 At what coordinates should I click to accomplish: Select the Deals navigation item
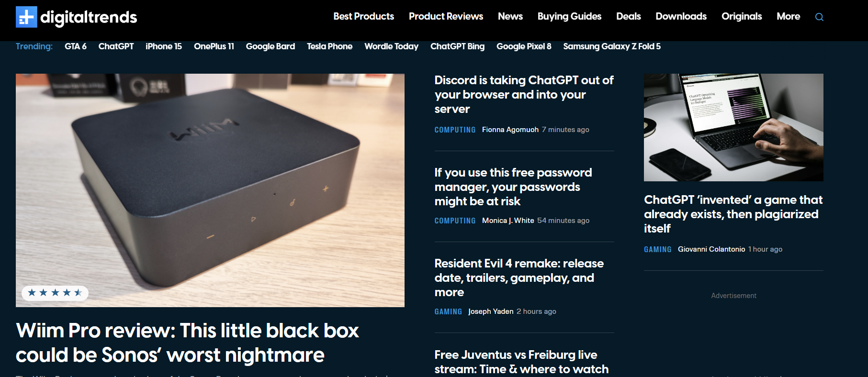pyautogui.click(x=628, y=16)
